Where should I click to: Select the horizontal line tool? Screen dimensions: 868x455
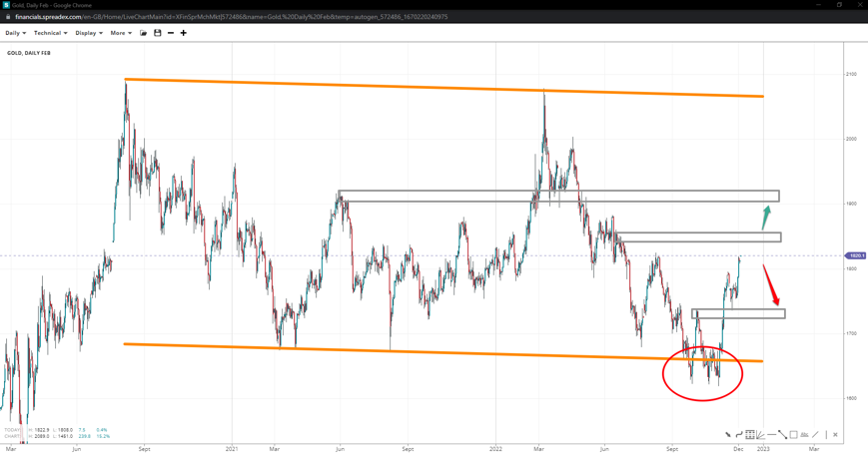click(771, 435)
